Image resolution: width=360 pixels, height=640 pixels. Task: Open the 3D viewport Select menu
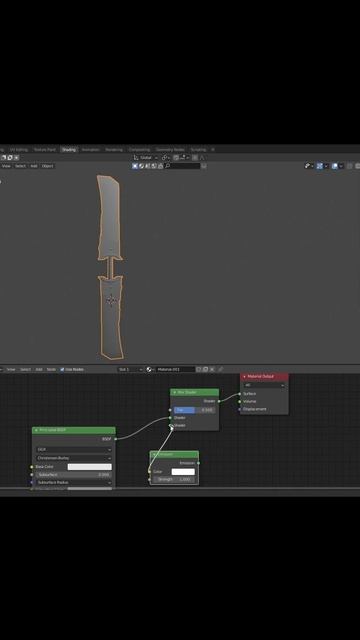(x=20, y=166)
